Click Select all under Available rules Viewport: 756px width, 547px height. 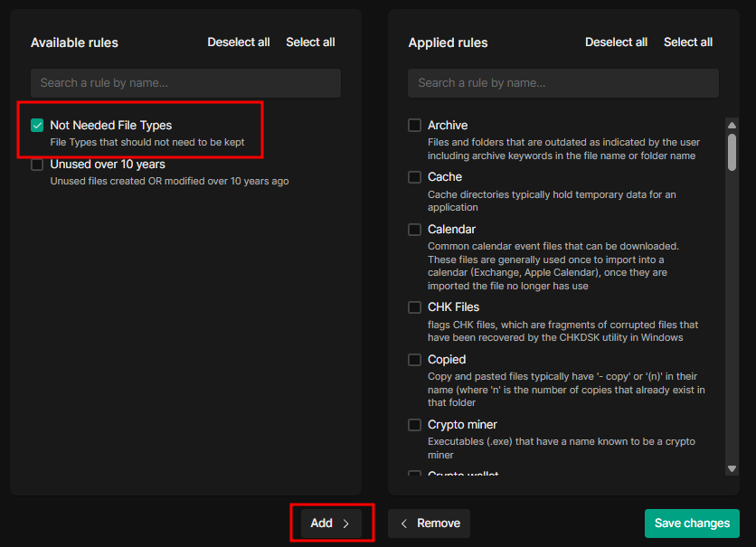310,42
